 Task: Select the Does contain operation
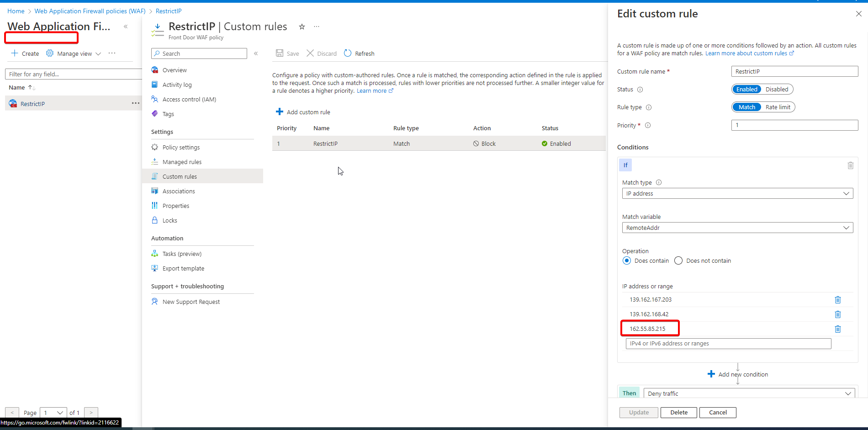click(627, 260)
